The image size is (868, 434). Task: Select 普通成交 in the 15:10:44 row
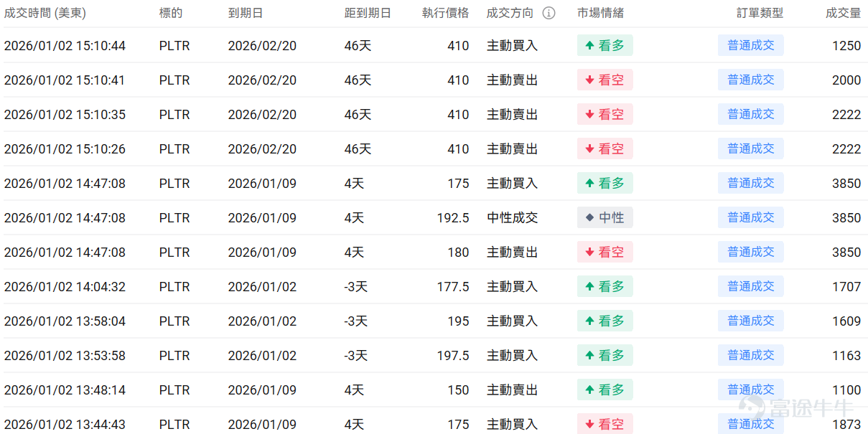[x=751, y=45]
